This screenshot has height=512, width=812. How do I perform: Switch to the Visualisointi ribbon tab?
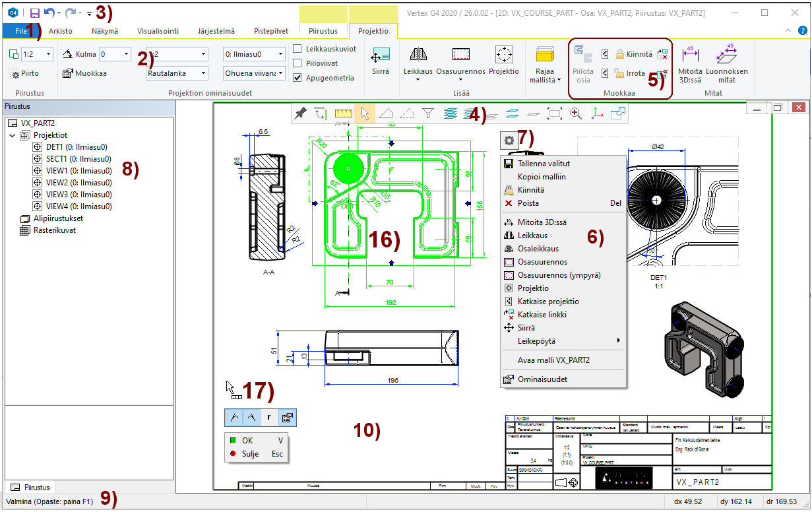tap(158, 31)
